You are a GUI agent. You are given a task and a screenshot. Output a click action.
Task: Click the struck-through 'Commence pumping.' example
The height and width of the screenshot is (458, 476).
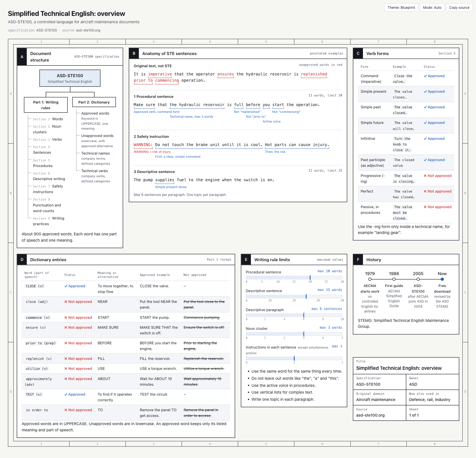(x=202, y=318)
